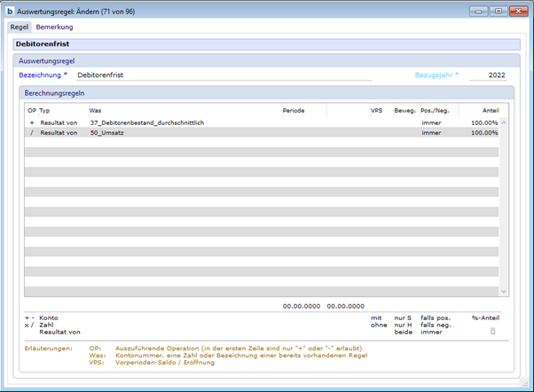Click the app logo in title bar
The width and height of the screenshot is (534, 392).
tap(10, 12)
